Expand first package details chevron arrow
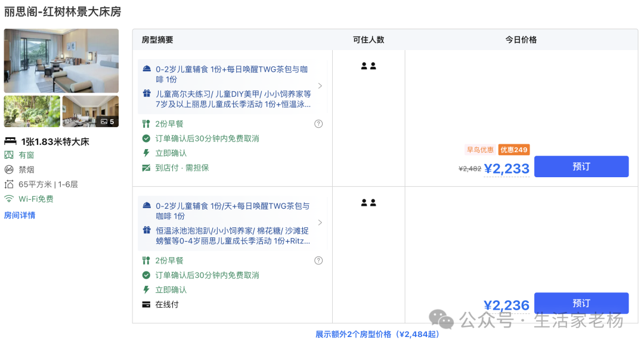The width and height of the screenshot is (644, 346). point(320,86)
